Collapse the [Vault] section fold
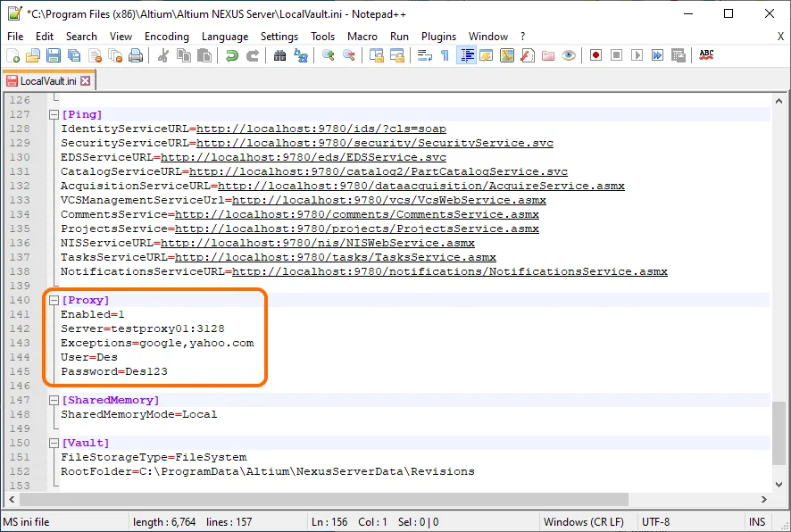The width and height of the screenshot is (791, 532). 54,443
